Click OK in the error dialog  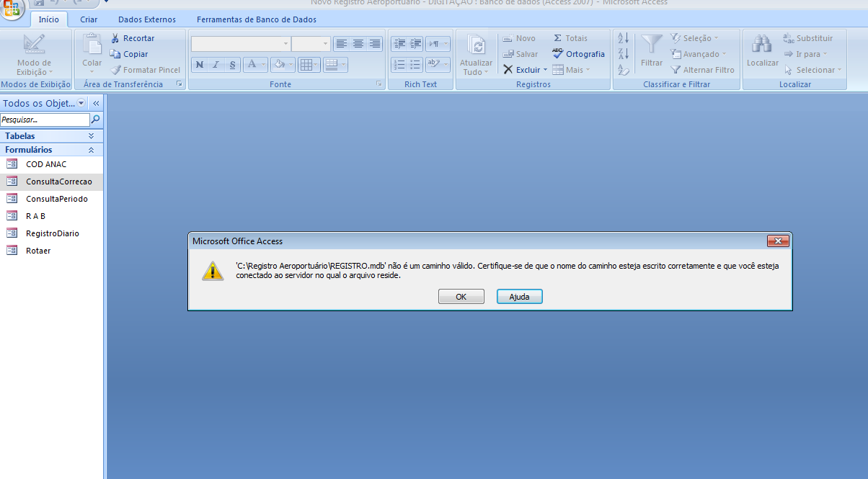461,297
